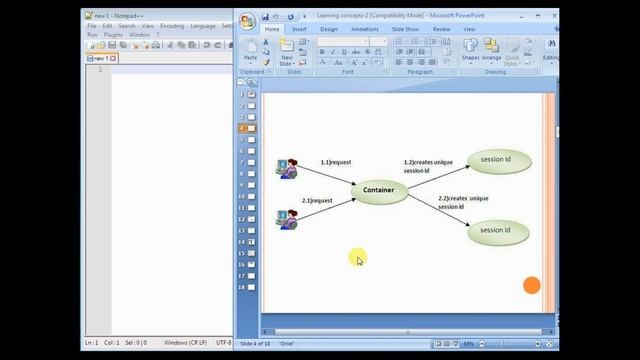Close the new 1 tab in Notepad++
This screenshot has height=360, width=640.
click(113, 58)
